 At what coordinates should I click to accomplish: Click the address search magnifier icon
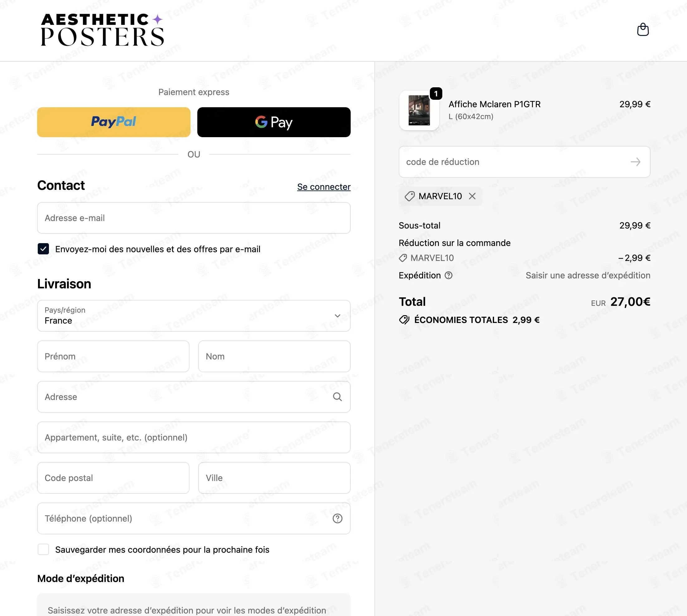click(x=337, y=397)
